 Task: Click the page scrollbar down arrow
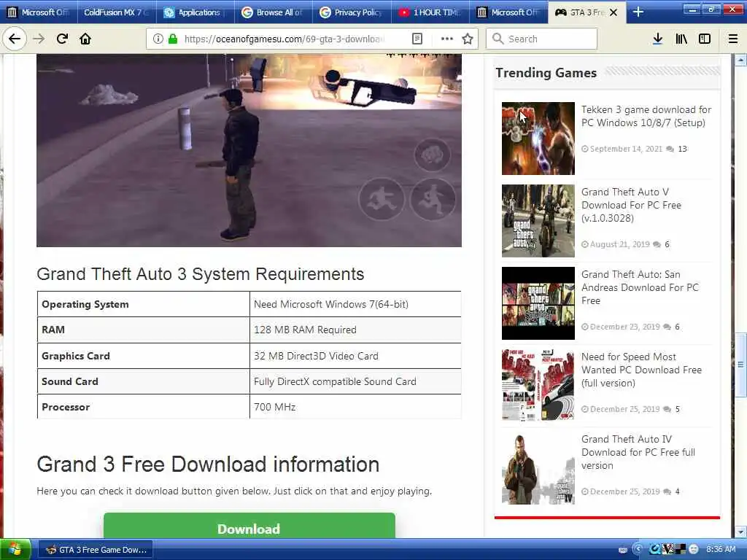pos(740,532)
